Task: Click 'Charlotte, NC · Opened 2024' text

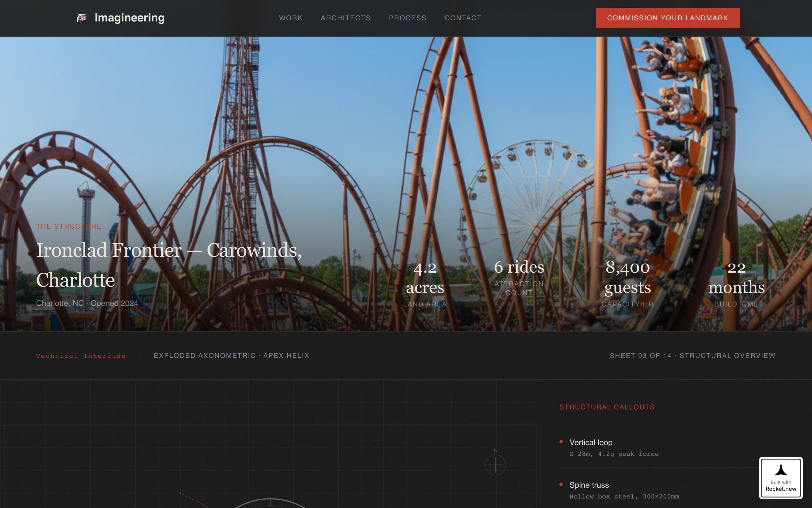Action: click(x=87, y=303)
